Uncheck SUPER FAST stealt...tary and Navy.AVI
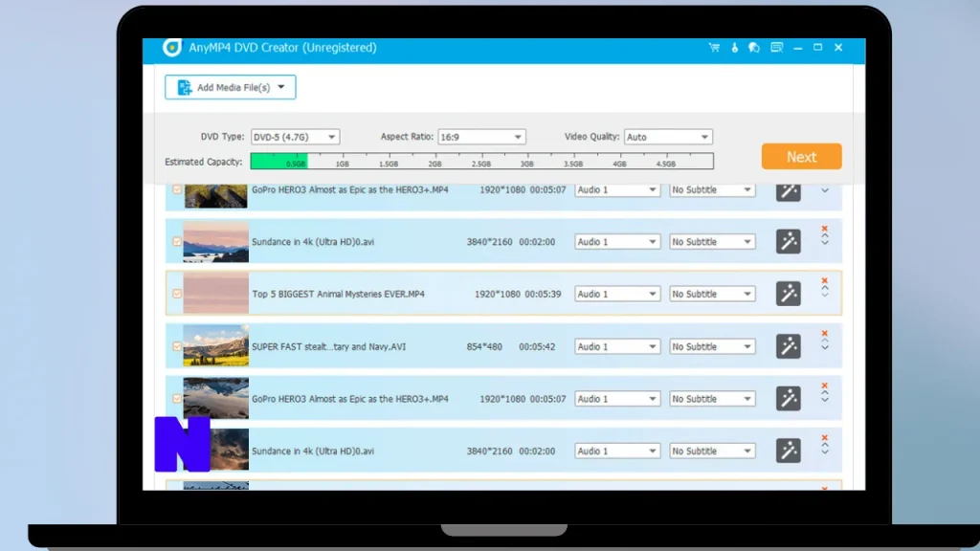This screenshot has width=980, height=551. (x=177, y=346)
